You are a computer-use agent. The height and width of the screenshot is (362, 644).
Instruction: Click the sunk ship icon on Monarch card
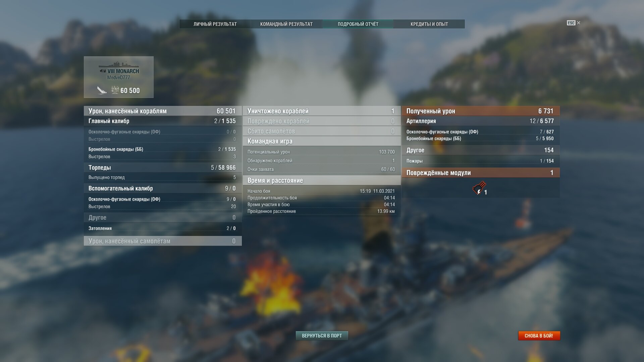point(102,90)
